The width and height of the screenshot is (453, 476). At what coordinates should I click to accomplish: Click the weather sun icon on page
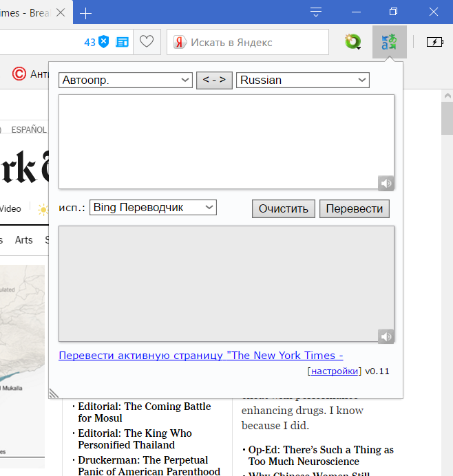coord(43,210)
